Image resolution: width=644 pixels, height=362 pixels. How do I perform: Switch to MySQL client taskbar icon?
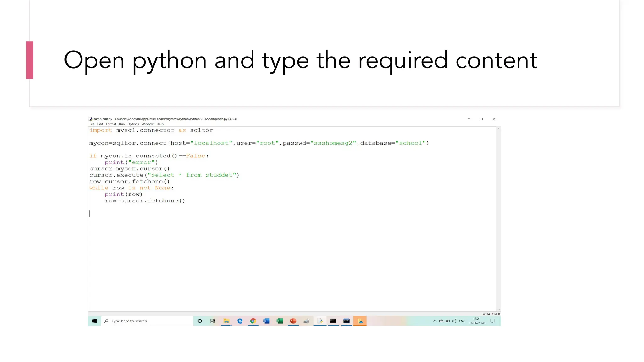347,321
